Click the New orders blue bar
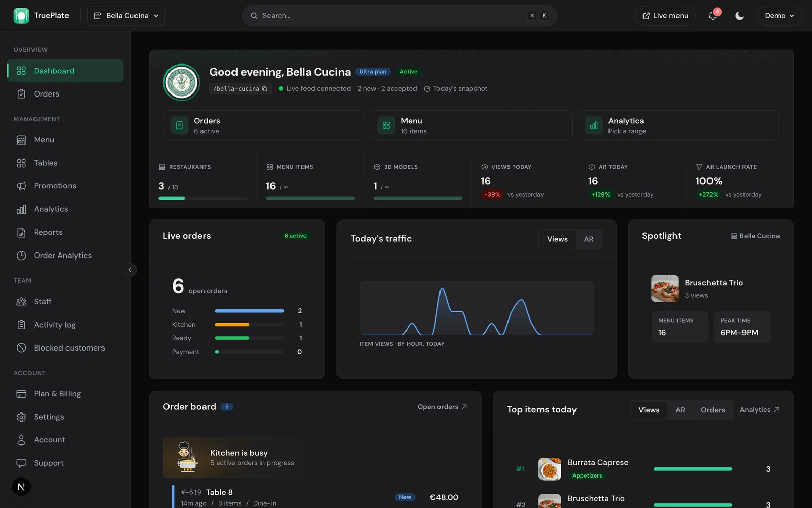Screen dimensions: 812x508 click(249, 311)
